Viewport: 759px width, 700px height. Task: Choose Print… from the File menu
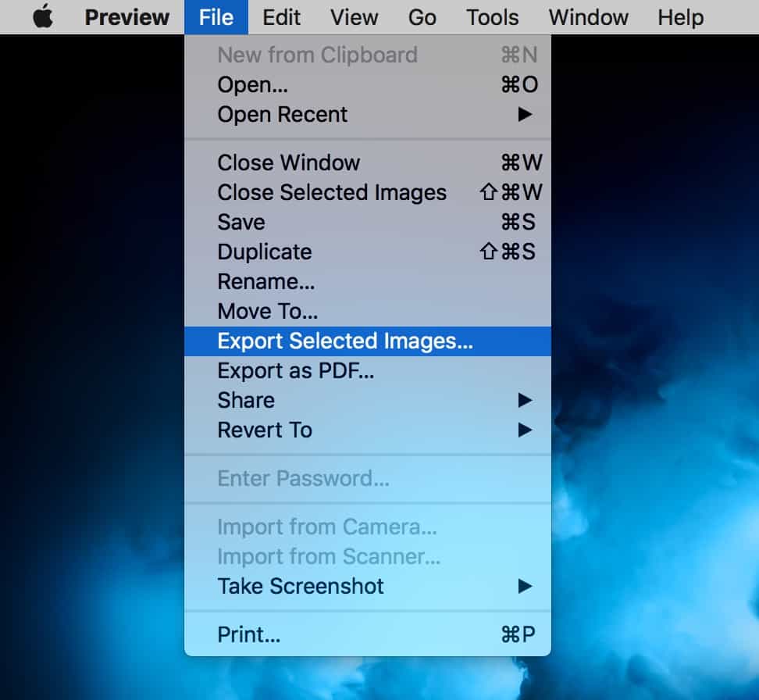click(248, 634)
